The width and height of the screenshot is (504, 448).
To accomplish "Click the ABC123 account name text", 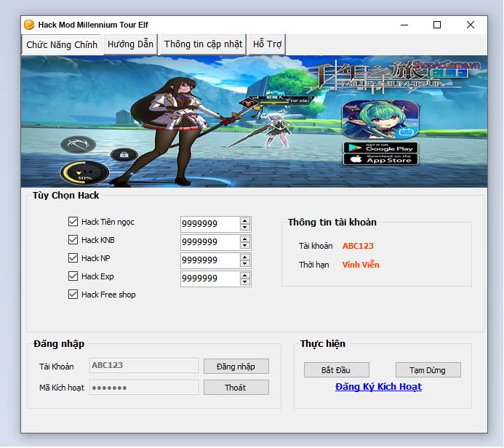I will click(358, 246).
